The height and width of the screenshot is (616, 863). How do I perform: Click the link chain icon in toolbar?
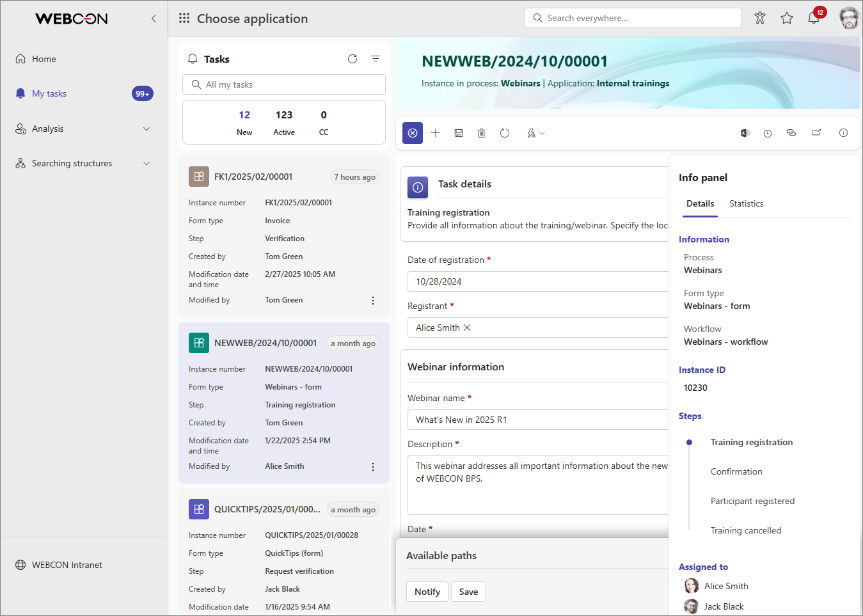point(791,133)
